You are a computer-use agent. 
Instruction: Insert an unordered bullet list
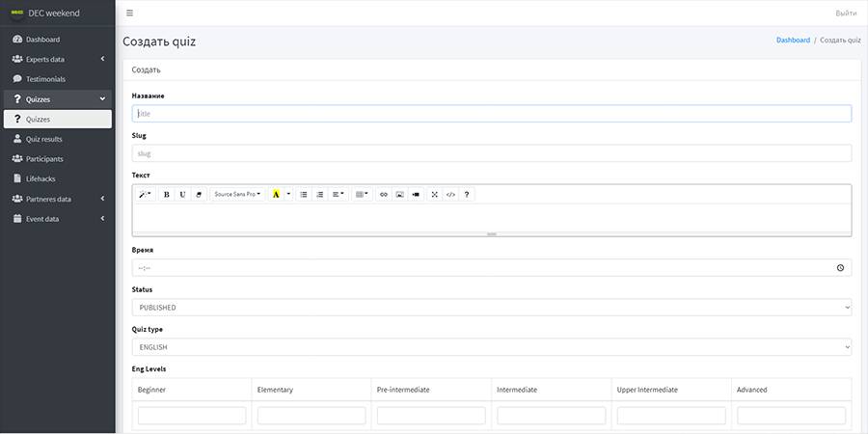coord(304,194)
